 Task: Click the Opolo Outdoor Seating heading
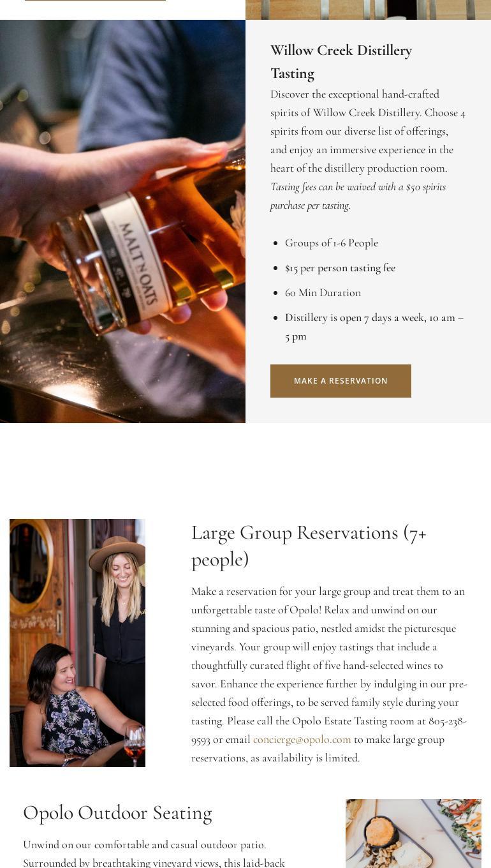117,812
